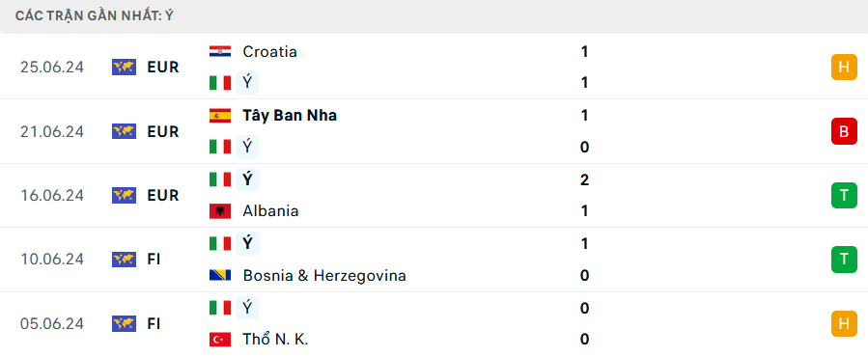
Task: Click the Turkey flag icon
Action: tap(220, 340)
